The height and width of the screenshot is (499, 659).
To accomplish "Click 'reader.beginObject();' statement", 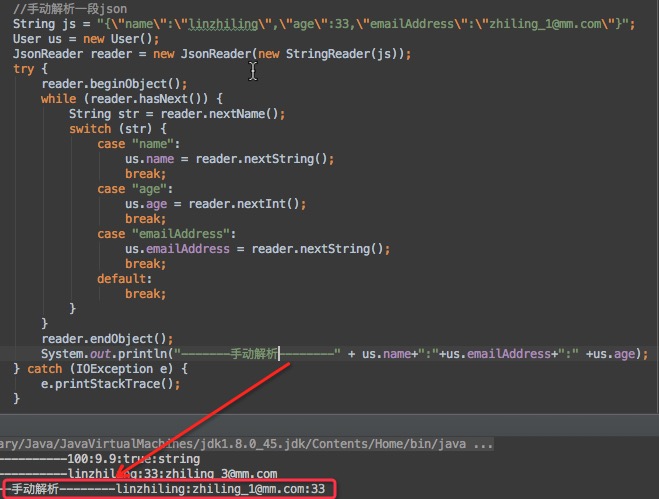I will point(114,84).
